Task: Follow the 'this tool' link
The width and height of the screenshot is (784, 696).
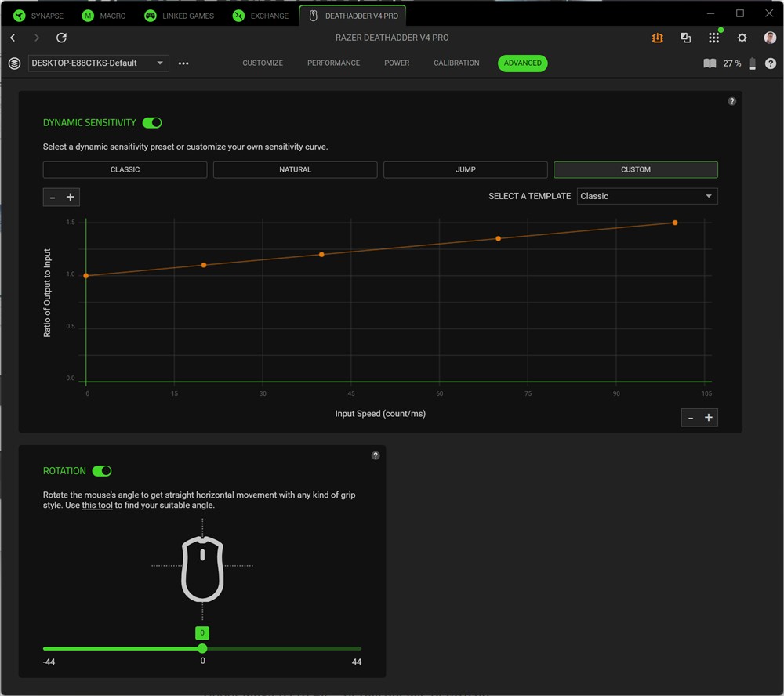Action: [x=97, y=506]
